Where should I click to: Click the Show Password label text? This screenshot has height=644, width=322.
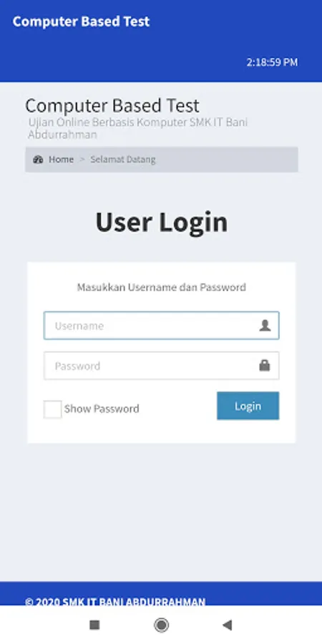coord(102,409)
